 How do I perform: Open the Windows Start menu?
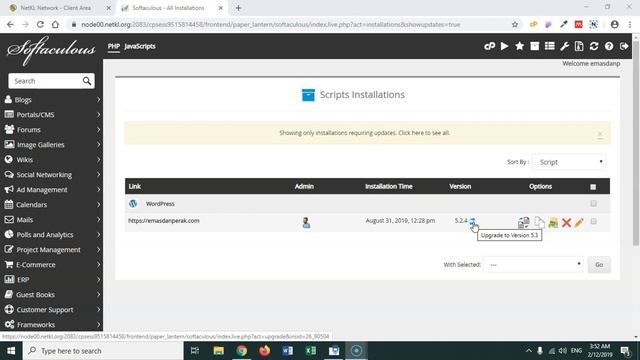(x=11, y=351)
